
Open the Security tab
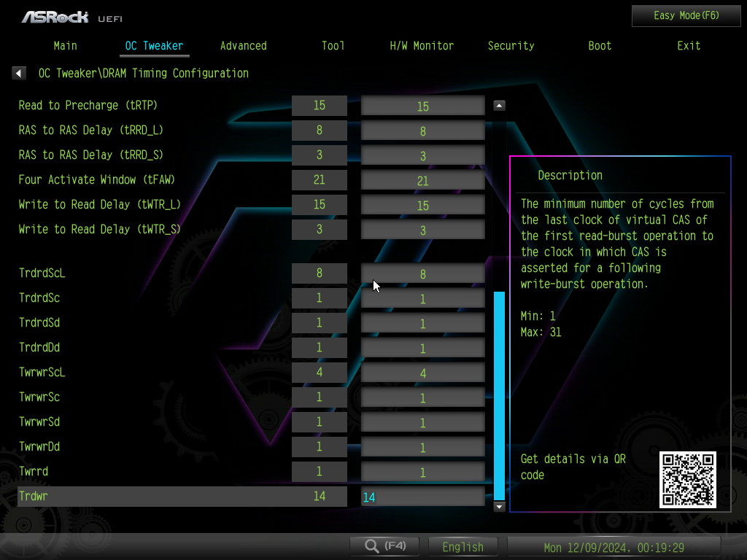tap(511, 46)
